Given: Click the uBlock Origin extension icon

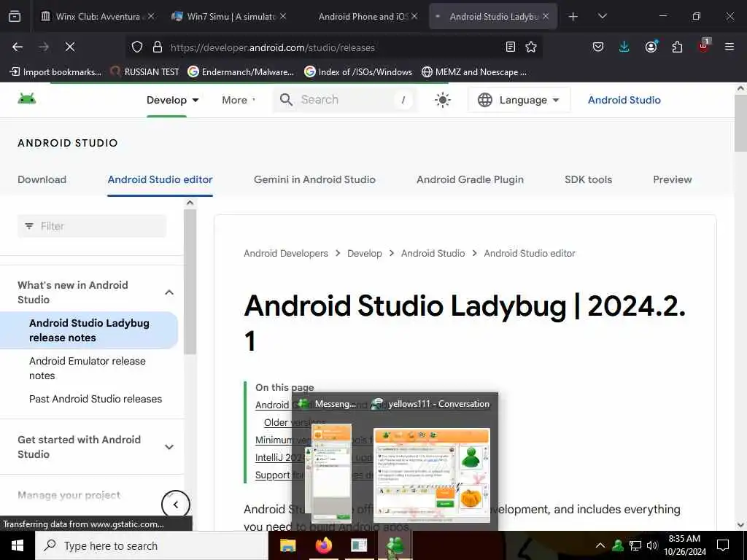Looking at the screenshot, I should coord(704,46).
